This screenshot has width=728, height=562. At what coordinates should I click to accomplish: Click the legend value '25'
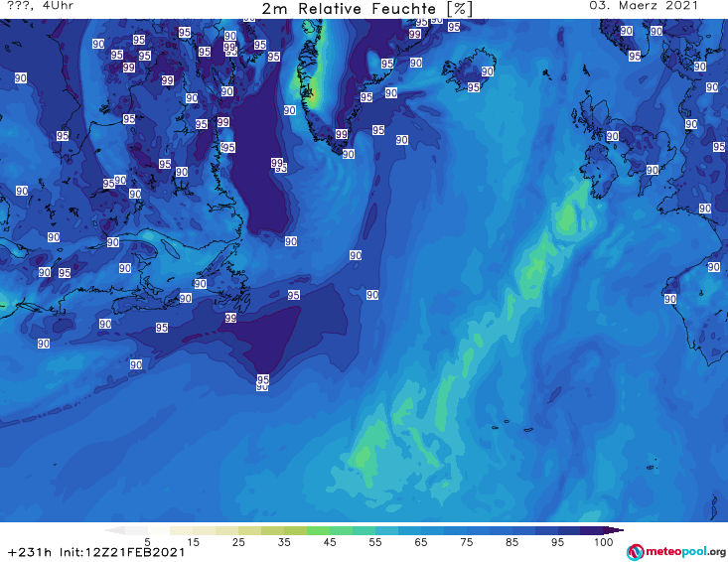(x=238, y=542)
